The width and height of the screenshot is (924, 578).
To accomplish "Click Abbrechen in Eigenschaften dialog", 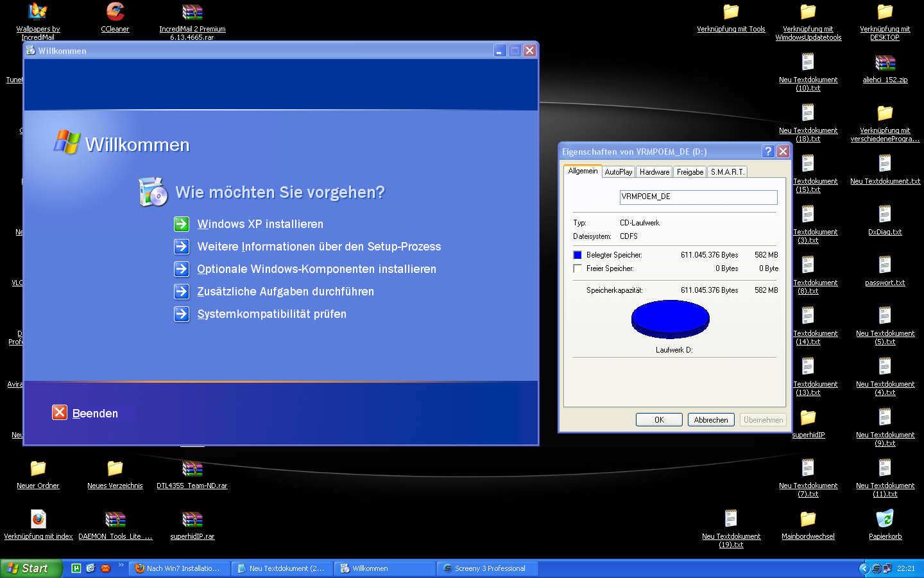I will click(x=711, y=420).
